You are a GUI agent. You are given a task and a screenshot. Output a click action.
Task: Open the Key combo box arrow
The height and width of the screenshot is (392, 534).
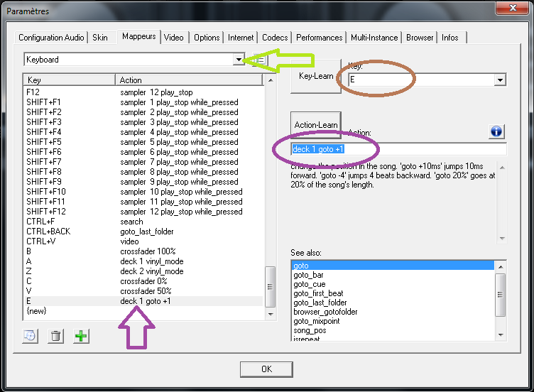coord(500,80)
